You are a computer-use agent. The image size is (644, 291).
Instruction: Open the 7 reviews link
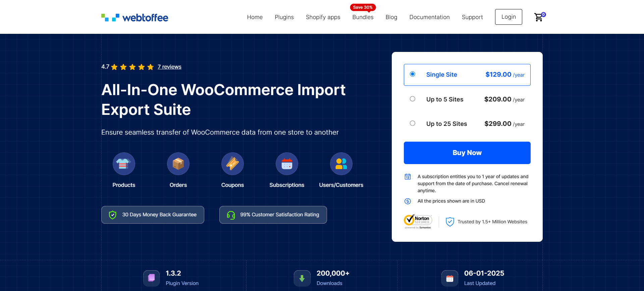169,67
